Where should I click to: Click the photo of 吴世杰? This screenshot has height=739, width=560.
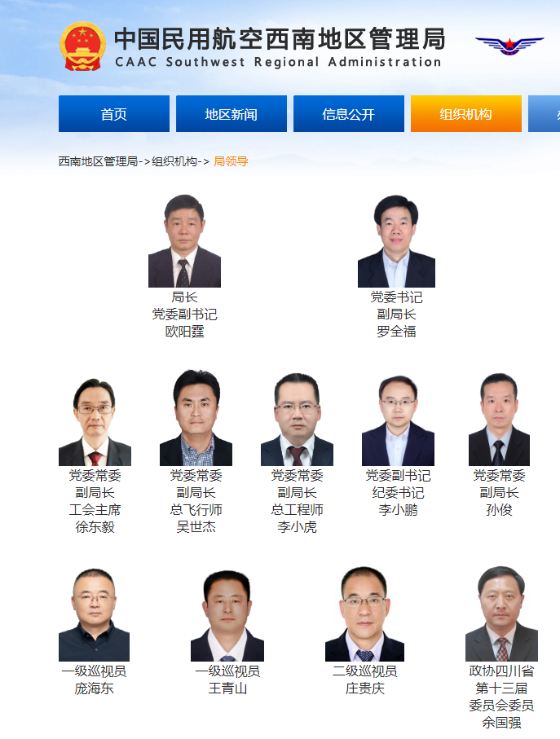[196, 418]
